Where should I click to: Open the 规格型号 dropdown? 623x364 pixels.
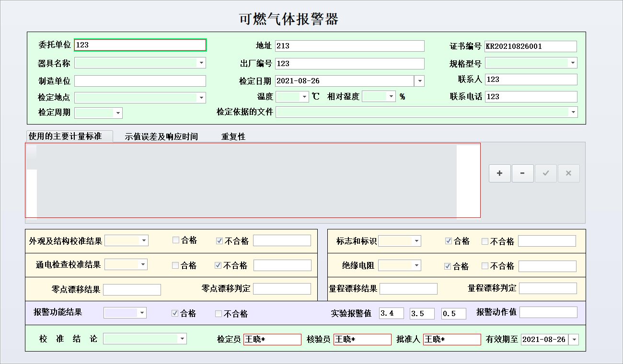pyautogui.click(x=573, y=63)
